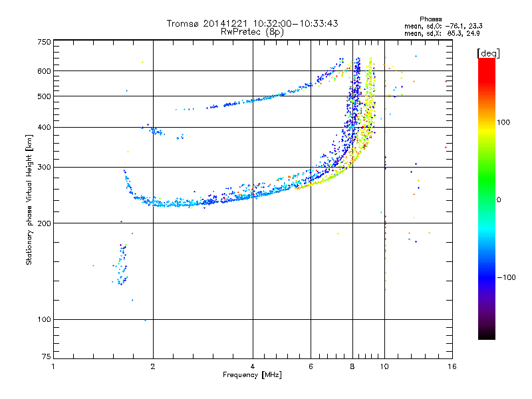Click the y-axis tick label "400"
This screenshot has height=399, width=532.
44,128
